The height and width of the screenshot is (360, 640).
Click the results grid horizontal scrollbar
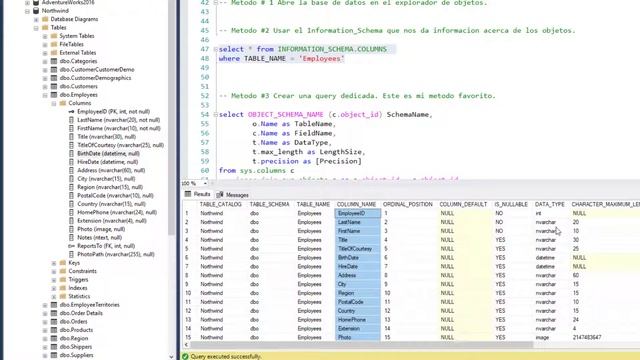point(362,345)
